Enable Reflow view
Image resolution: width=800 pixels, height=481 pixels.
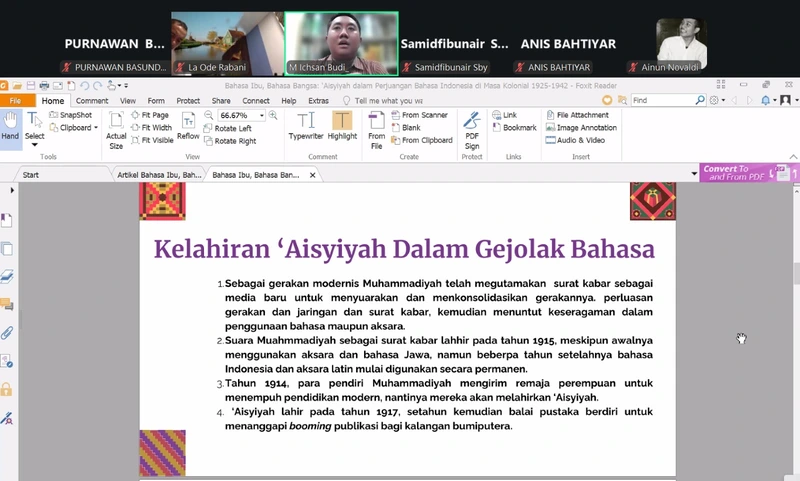click(188, 126)
